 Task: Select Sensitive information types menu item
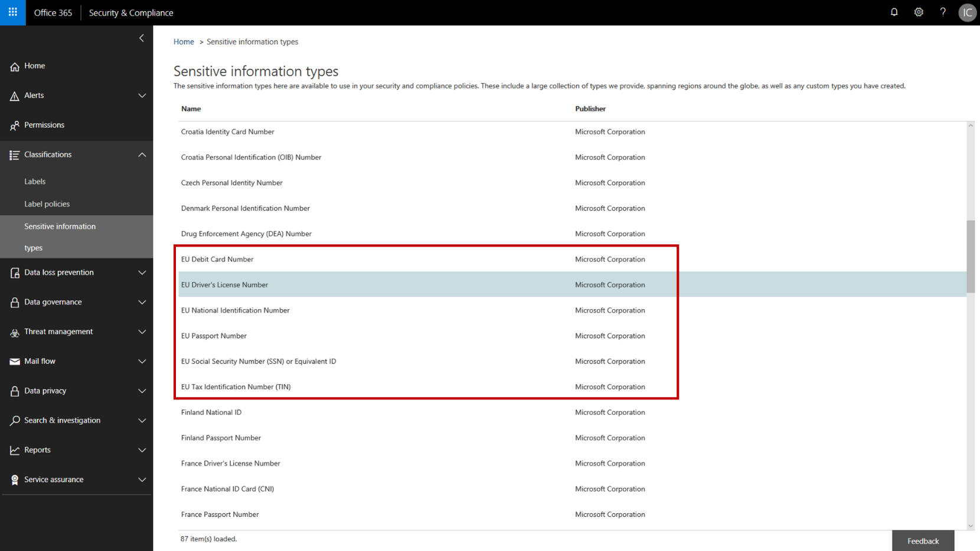[77, 237]
